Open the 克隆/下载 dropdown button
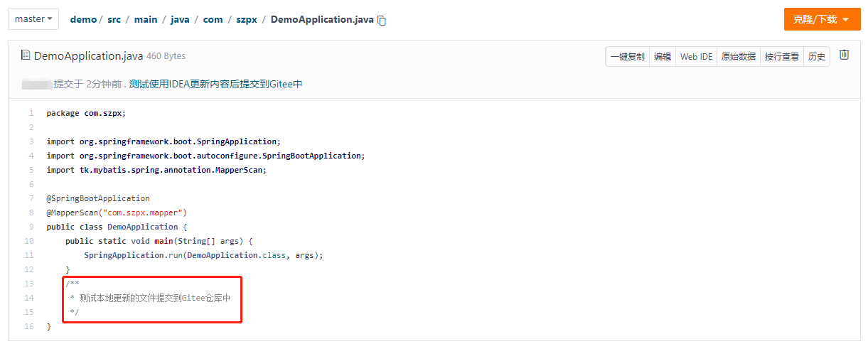 click(822, 19)
